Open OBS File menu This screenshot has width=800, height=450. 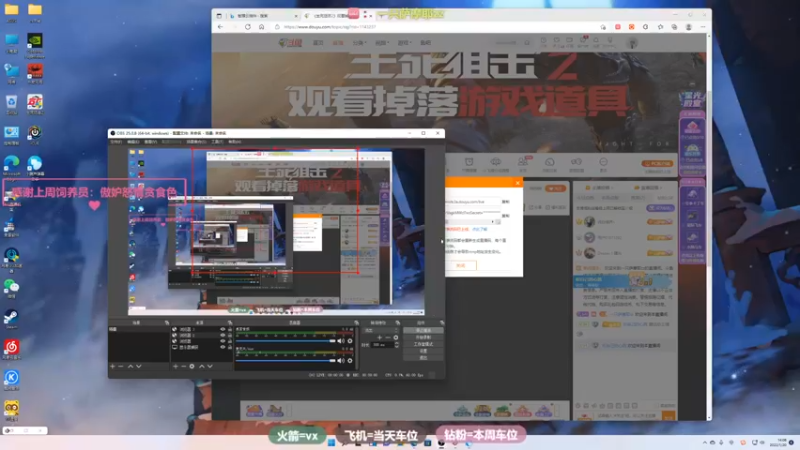click(x=116, y=142)
